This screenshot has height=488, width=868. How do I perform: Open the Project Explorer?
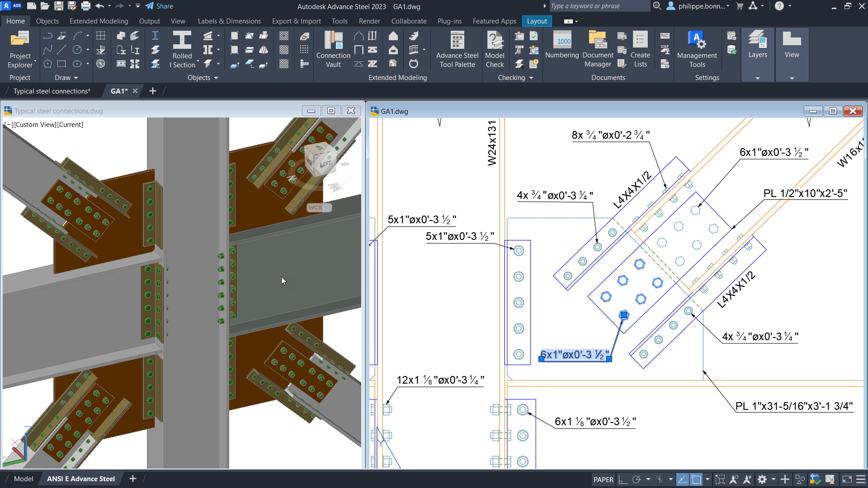tap(20, 49)
